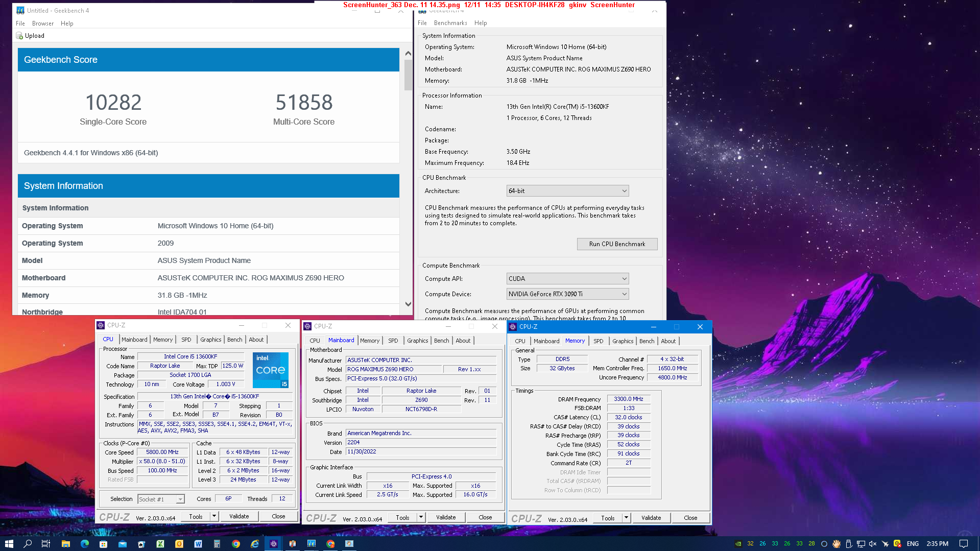Open Calculator from the taskbar
The height and width of the screenshot is (551, 980).
[217, 544]
